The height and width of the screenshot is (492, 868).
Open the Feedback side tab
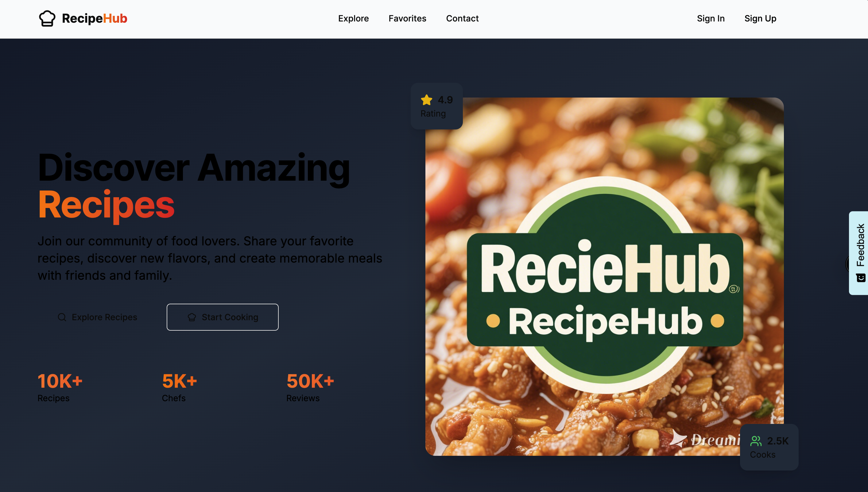858,253
